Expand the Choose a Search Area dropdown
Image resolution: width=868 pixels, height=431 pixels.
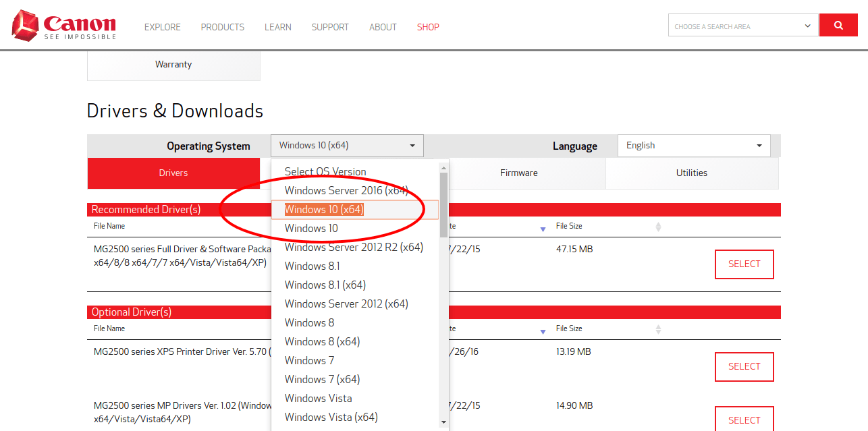pos(743,26)
